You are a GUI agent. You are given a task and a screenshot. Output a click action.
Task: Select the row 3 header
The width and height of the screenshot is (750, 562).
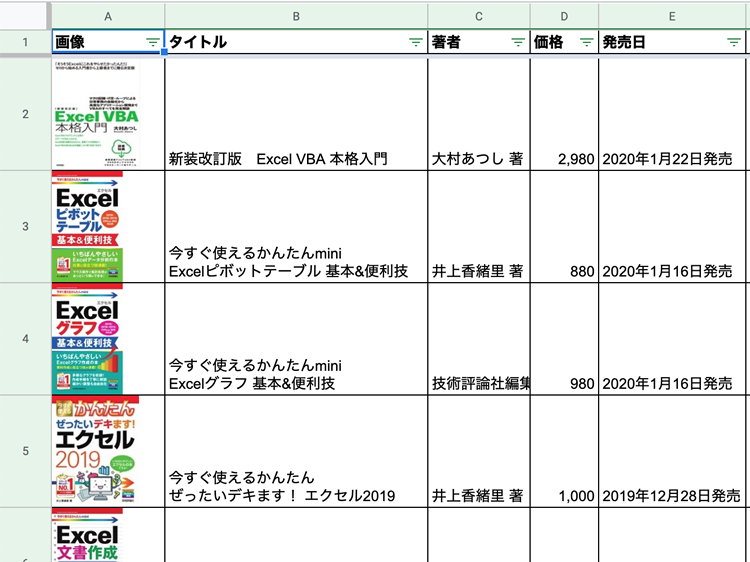coord(25,226)
